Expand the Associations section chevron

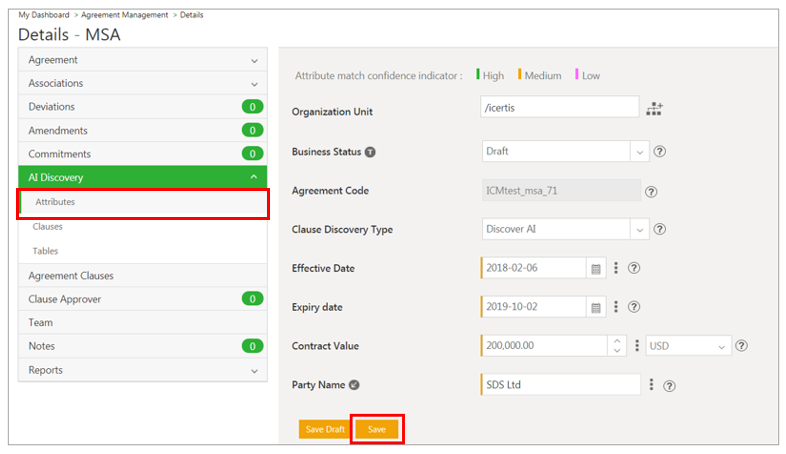click(x=254, y=84)
